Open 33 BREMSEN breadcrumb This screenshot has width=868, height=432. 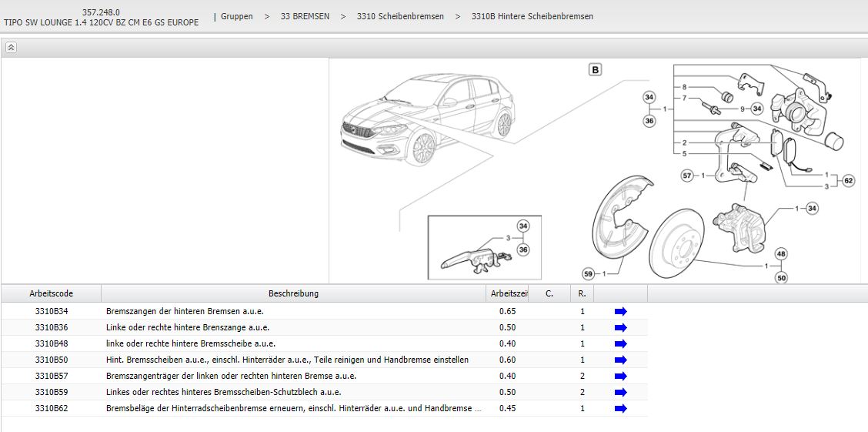point(305,16)
